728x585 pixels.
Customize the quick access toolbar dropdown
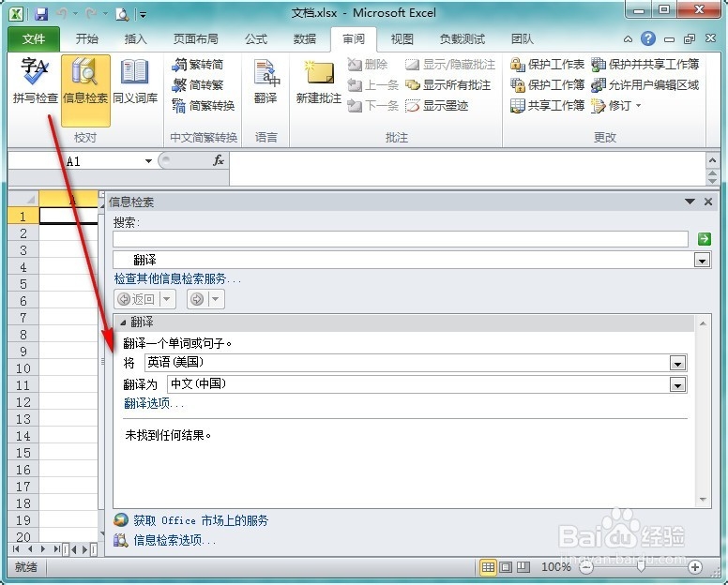coord(143,15)
